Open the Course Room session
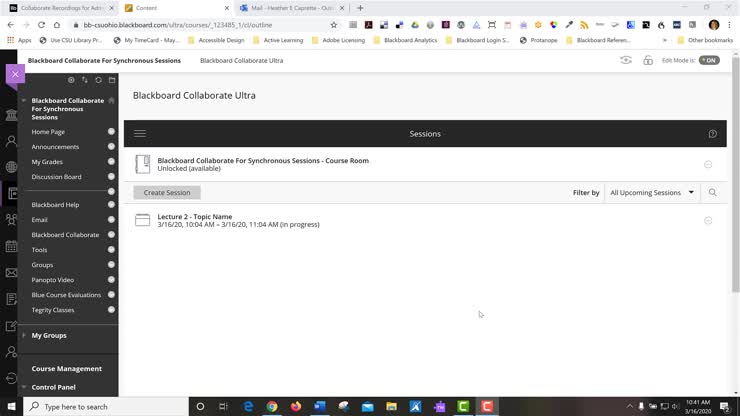The width and height of the screenshot is (740, 416). [263, 161]
